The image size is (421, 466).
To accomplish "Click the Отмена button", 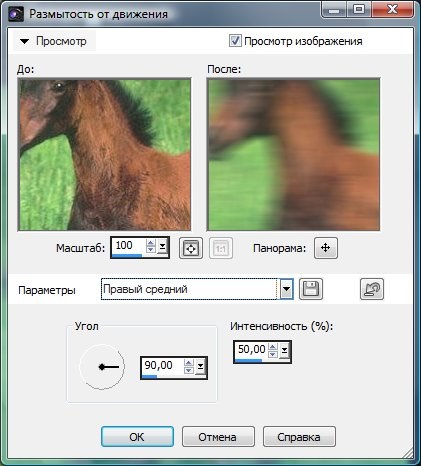I will coord(218,437).
